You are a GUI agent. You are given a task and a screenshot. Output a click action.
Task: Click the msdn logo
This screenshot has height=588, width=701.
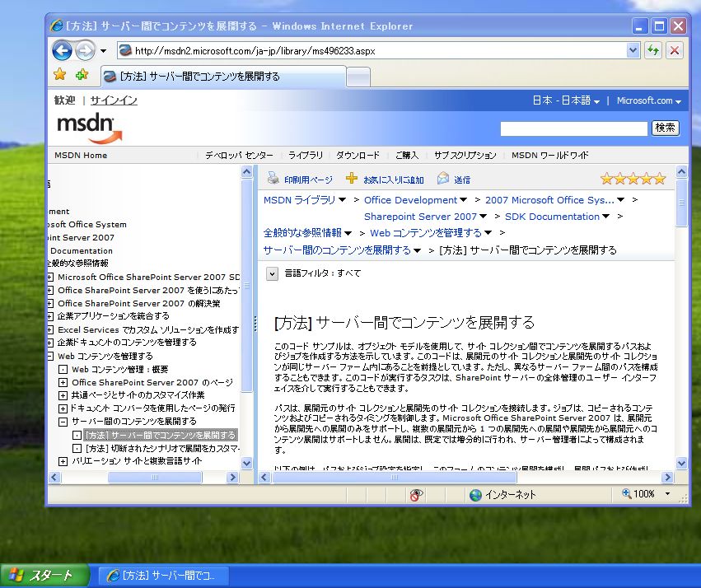(90, 129)
